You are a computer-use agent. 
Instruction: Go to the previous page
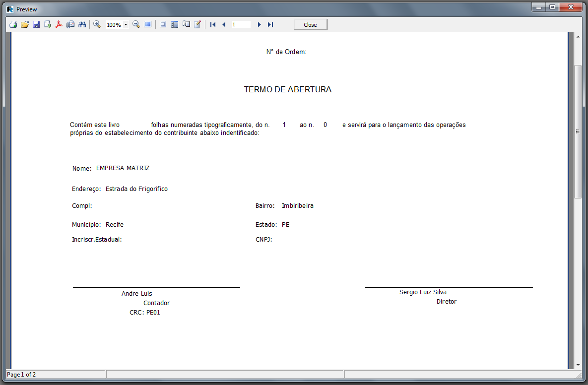pyautogui.click(x=224, y=25)
